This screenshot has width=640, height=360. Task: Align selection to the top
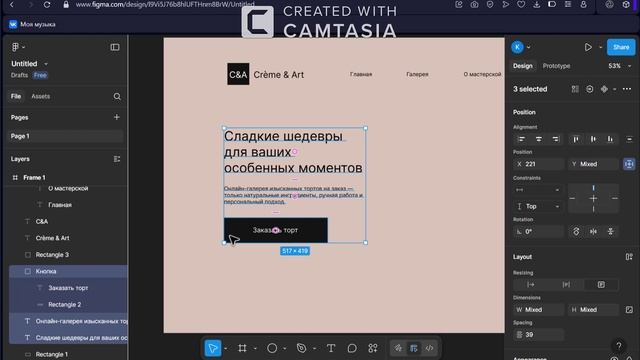point(576,139)
